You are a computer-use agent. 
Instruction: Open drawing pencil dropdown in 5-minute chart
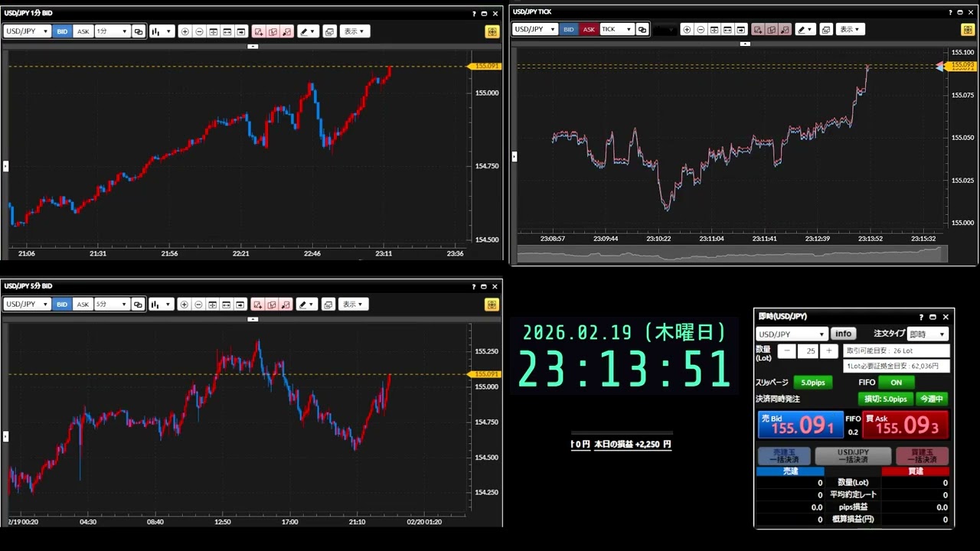pyautogui.click(x=308, y=304)
